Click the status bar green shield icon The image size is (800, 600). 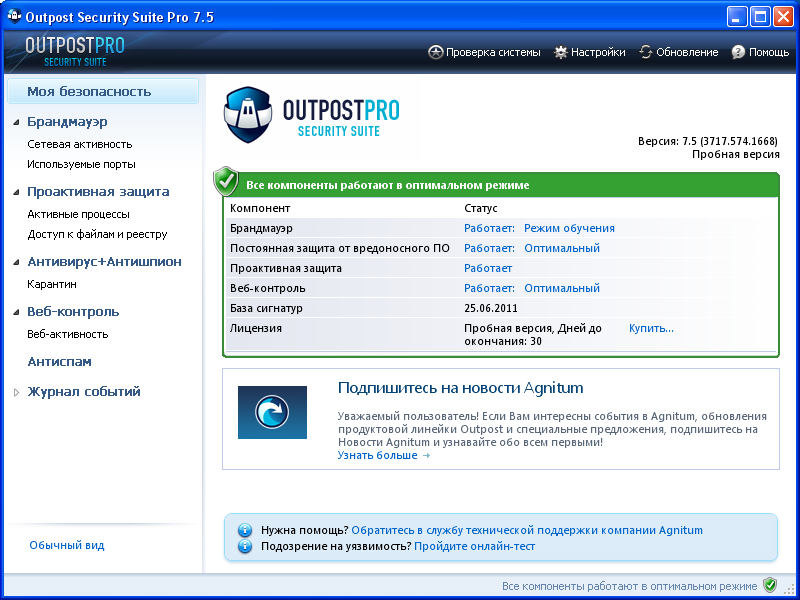769,585
